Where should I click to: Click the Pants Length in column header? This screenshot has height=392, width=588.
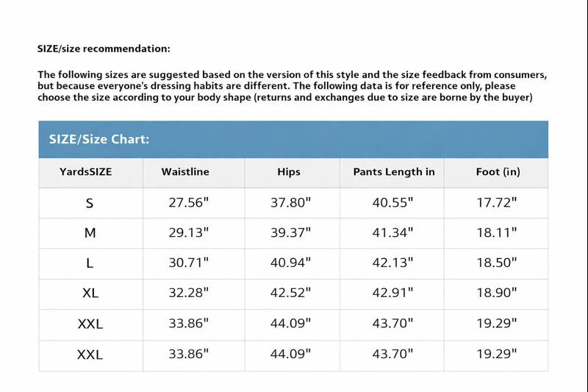click(x=394, y=172)
